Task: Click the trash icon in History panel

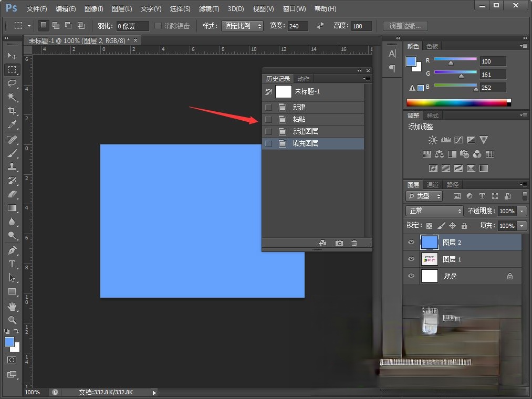Action: click(x=354, y=243)
